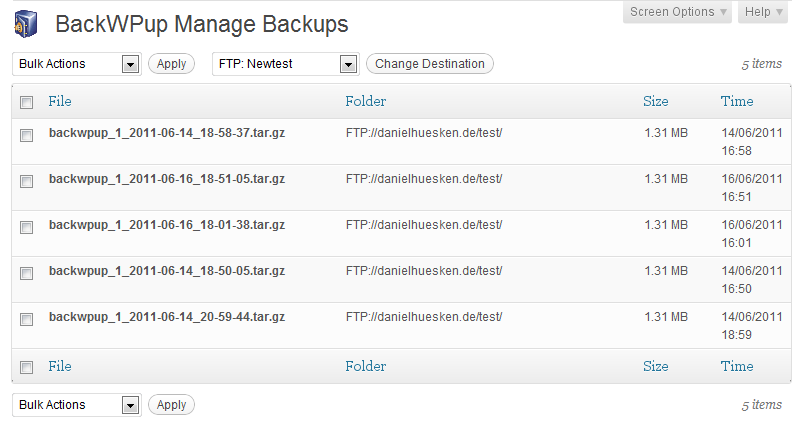Expand the top Bulk Actions dropdown
800x427 pixels.
129,64
